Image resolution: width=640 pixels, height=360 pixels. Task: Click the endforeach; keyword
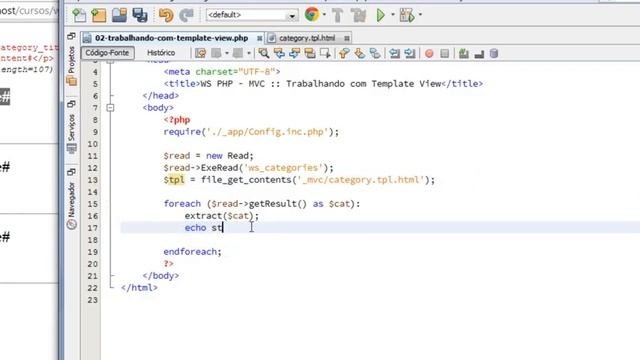(192, 252)
